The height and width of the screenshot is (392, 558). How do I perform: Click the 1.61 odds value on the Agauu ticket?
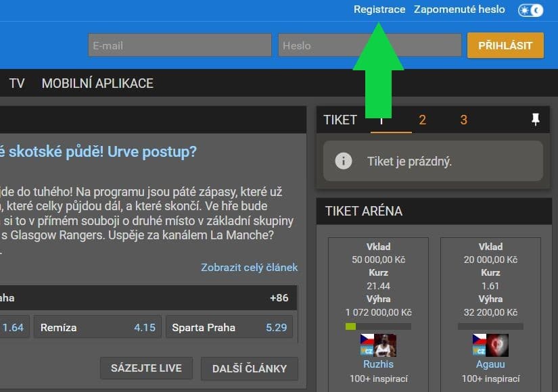coord(490,286)
